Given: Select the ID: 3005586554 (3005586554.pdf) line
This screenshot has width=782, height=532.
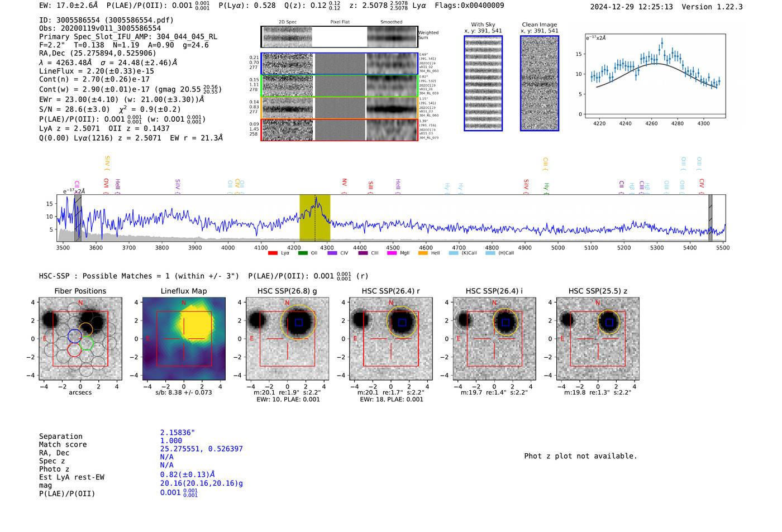Looking at the screenshot, I should click(x=106, y=20).
